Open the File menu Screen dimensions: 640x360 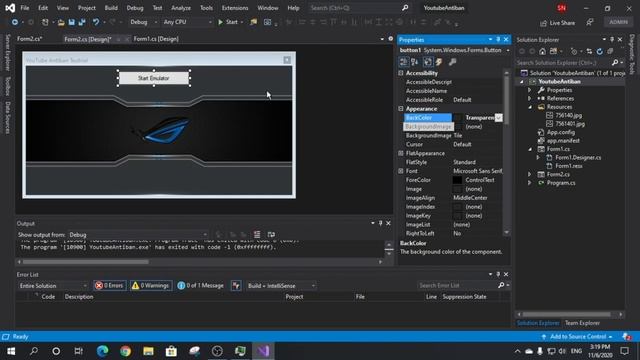[24, 8]
